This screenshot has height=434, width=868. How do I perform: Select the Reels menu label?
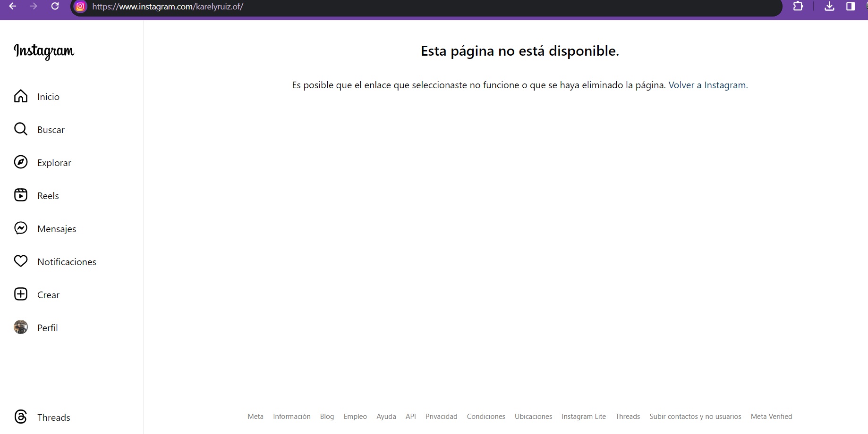pos(48,196)
